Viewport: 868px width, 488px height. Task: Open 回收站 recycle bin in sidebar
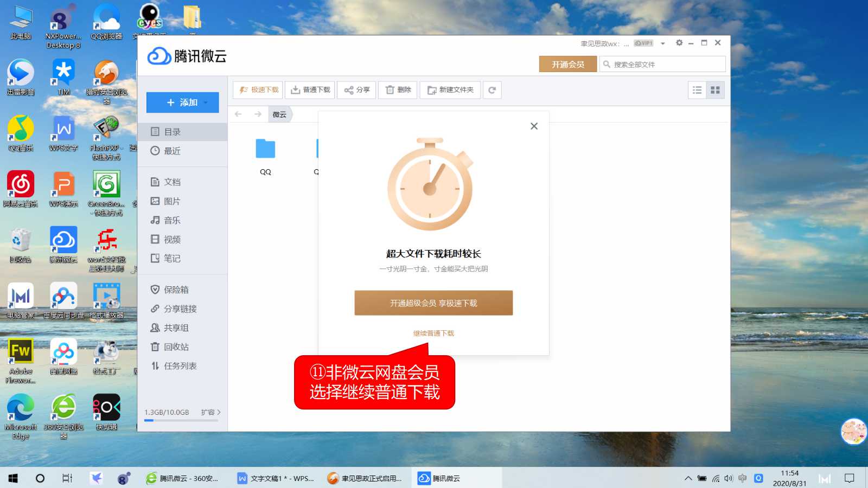coord(182,346)
